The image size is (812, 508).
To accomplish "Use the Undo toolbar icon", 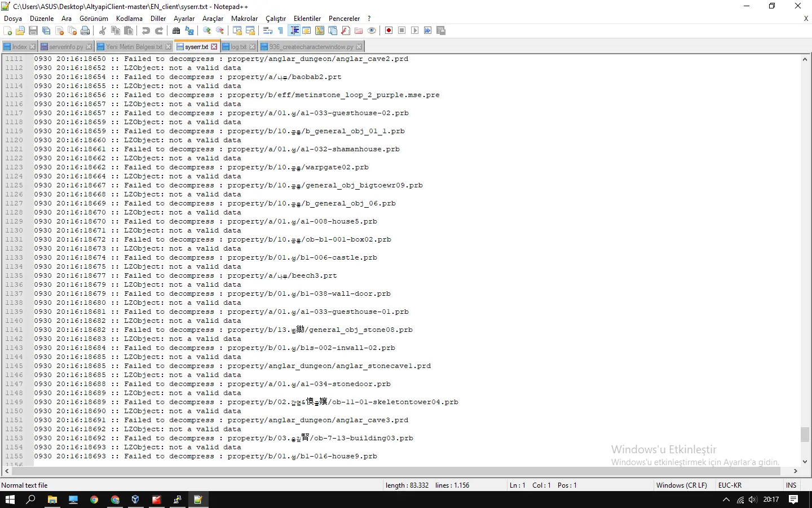I will point(145,30).
